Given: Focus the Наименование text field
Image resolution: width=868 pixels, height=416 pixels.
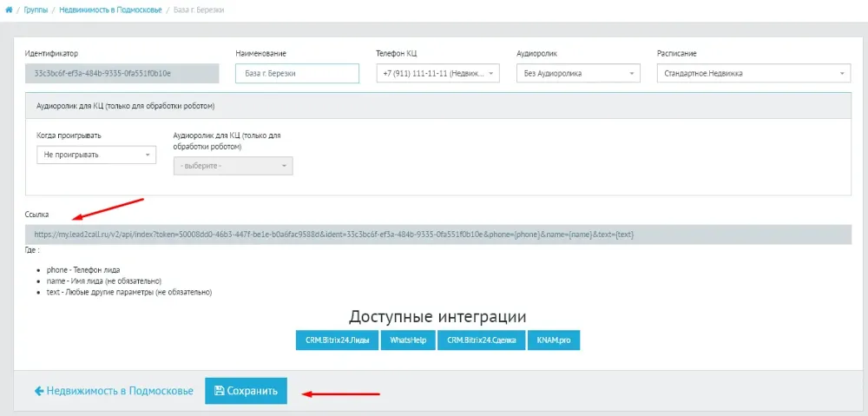Looking at the screenshot, I should pyautogui.click(x=297, y=74).
